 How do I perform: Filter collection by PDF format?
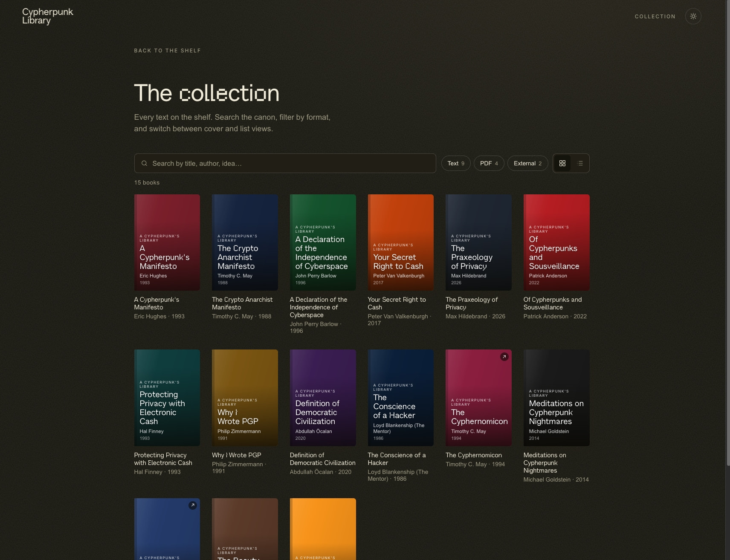pos(489,163)
